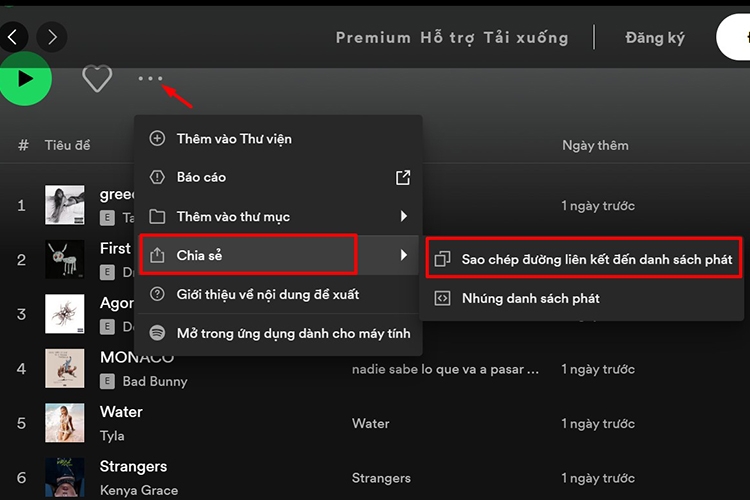Click the copy link icon
750x500 pixels.
click(x=442, y=259)
